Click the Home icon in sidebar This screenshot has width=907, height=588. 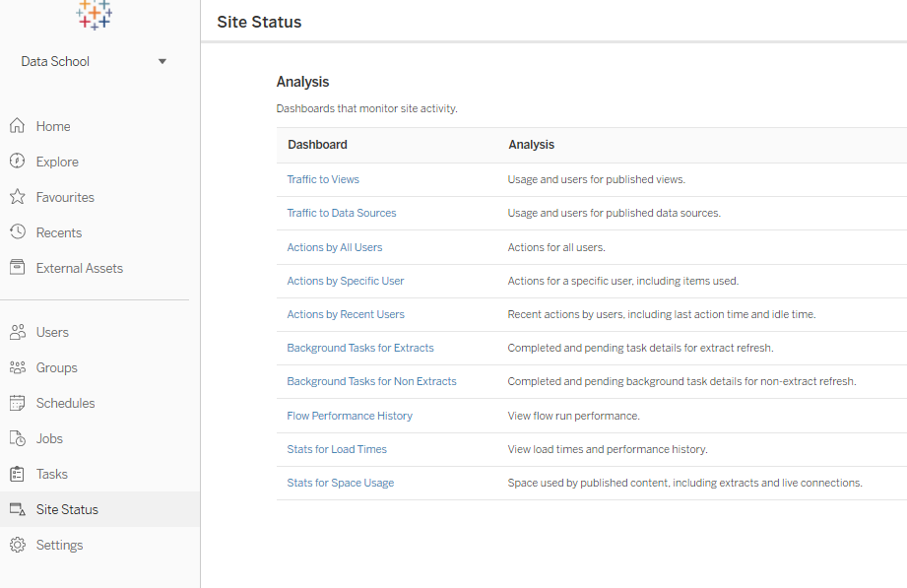(17, 126)
